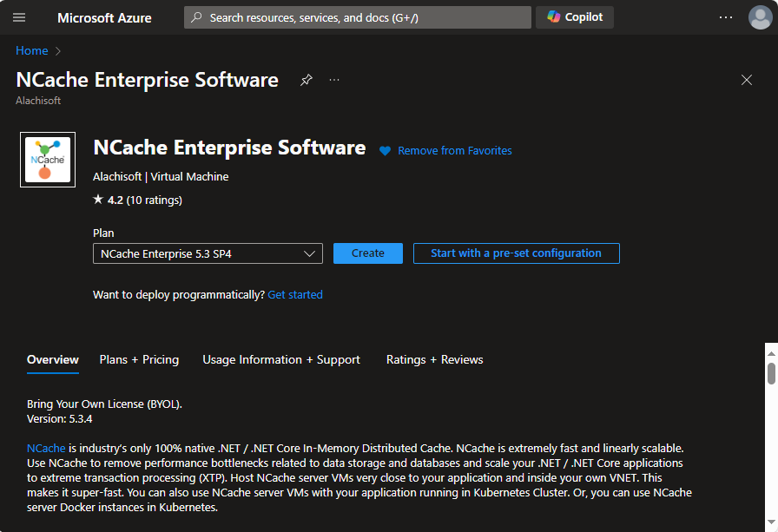
Task: Click the Create button
Action: [367, 253]
